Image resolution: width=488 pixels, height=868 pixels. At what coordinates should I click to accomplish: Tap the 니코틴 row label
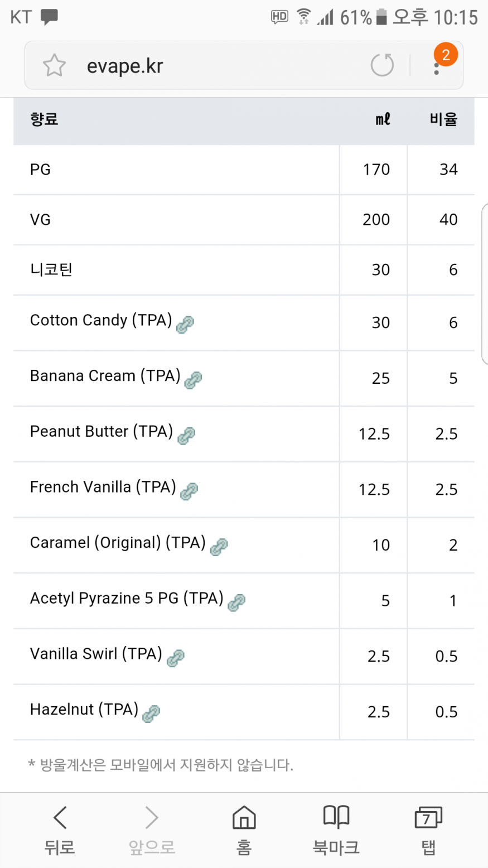[x=51, y=270]
